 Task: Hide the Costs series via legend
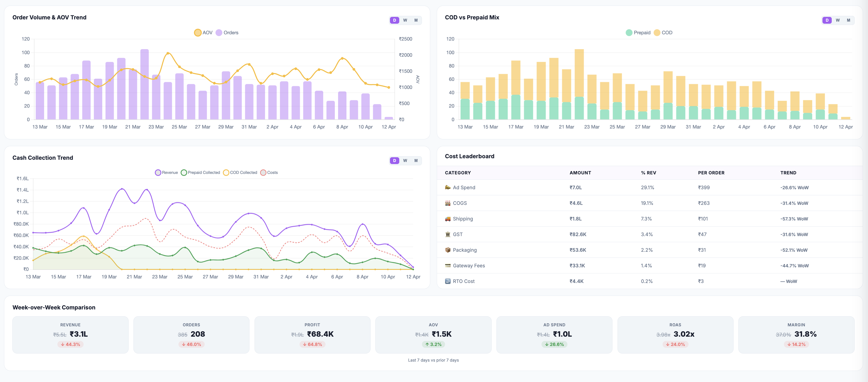pos(269,173)
